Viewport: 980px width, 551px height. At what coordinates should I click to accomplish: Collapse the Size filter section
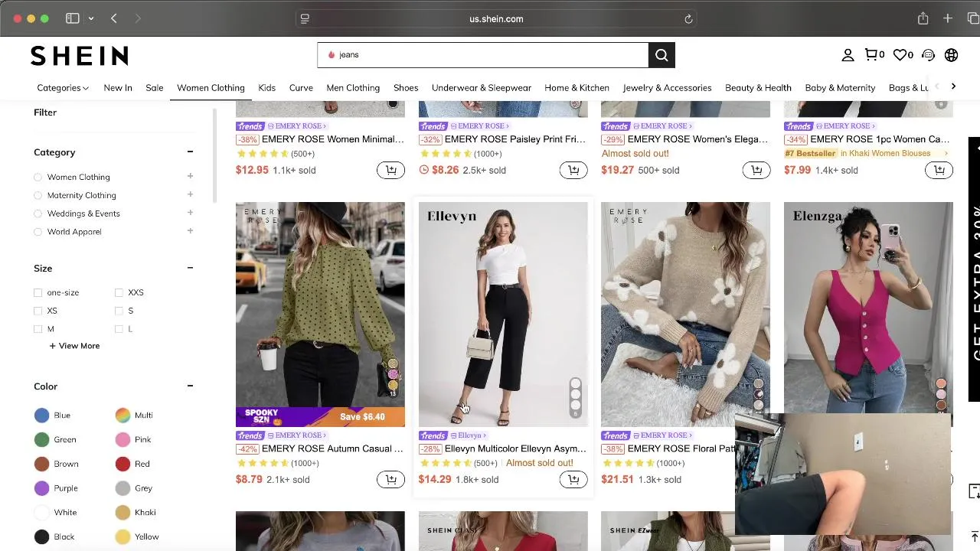(190, 268)
